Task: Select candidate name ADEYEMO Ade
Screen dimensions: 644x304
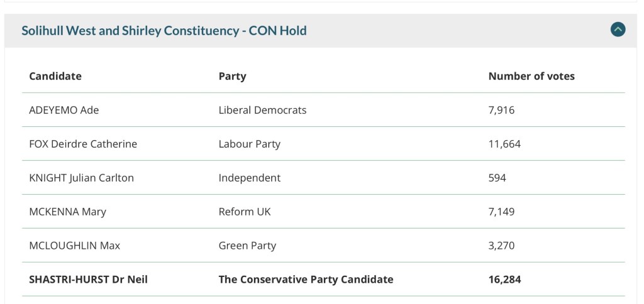Action: pyautogui.click(x=64, y=110)
